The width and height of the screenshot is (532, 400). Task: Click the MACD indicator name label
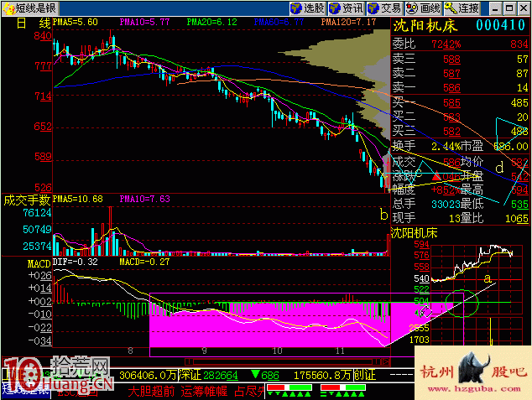[x=39, y=263]
